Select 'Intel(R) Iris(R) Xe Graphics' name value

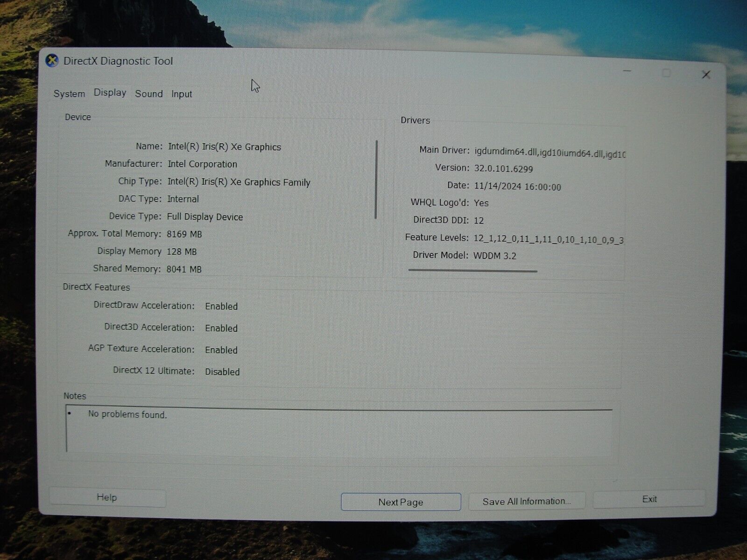[225, 147]
